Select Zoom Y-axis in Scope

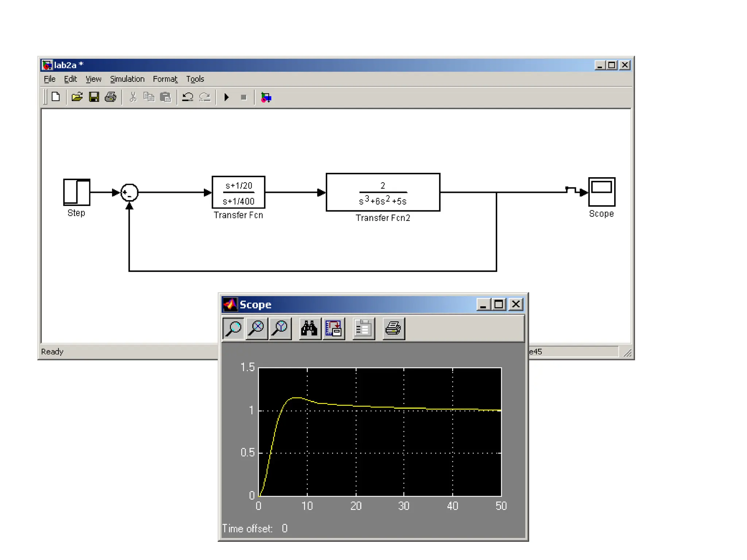[x=280, y=328]
